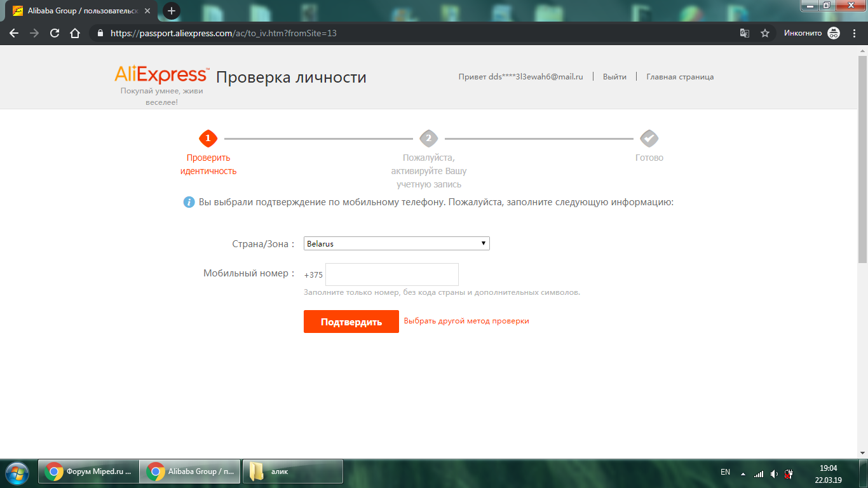Click Выбрать другой метод проверки link

[x=466, y=321]
